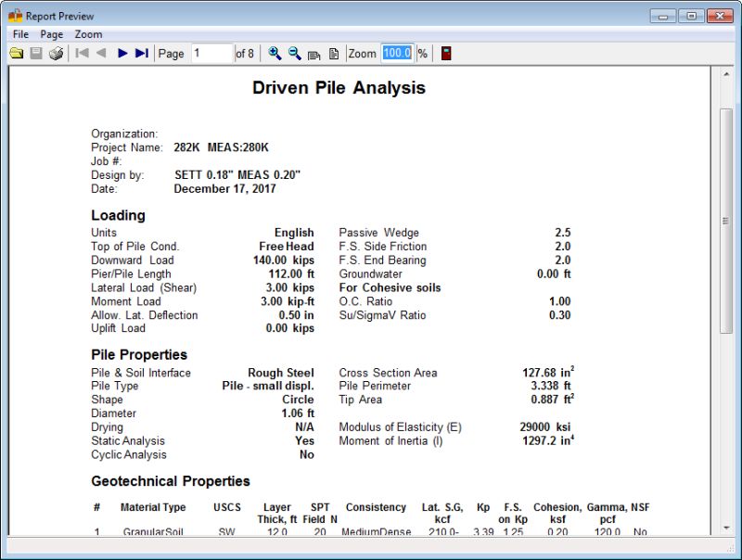This screenshot has width=742, height=560.
Task: Open the Page menu
Action: [x=52, y=34]
